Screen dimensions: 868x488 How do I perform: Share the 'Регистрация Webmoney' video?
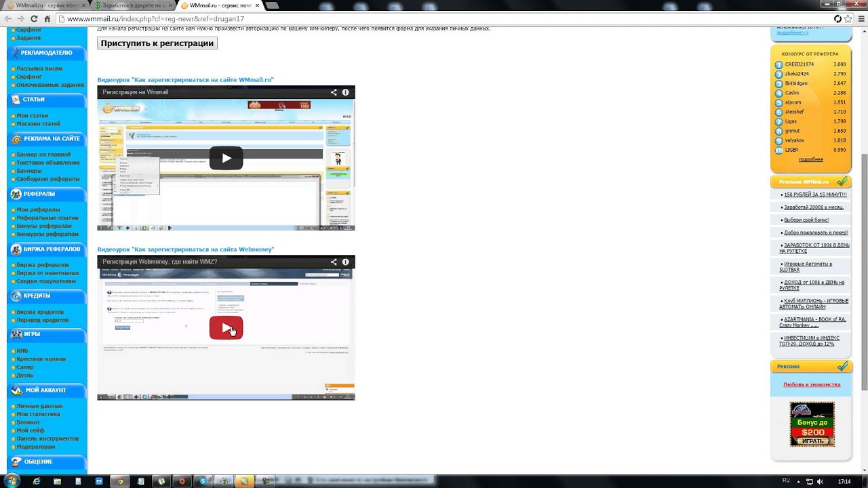coord(334,262)
